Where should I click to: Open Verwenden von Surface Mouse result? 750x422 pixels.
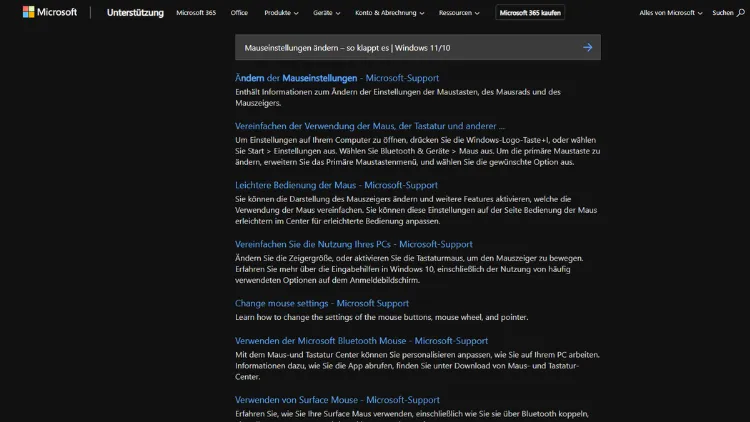[x=337, y=400]
